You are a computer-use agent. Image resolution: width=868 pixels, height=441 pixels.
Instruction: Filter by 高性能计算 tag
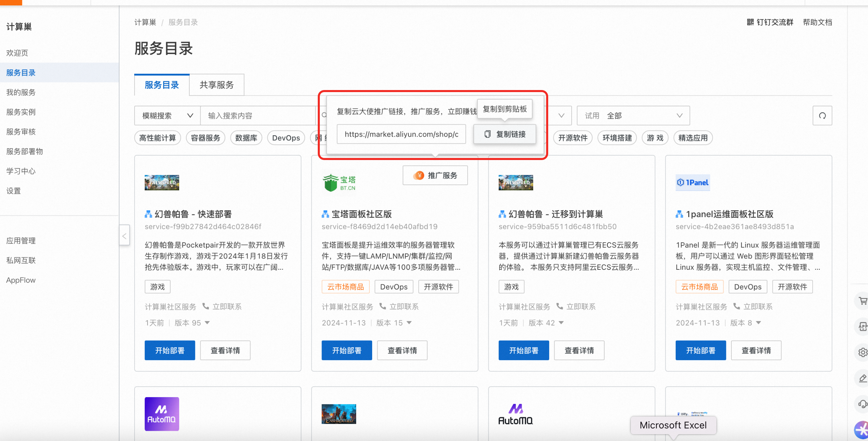point(158,138)
